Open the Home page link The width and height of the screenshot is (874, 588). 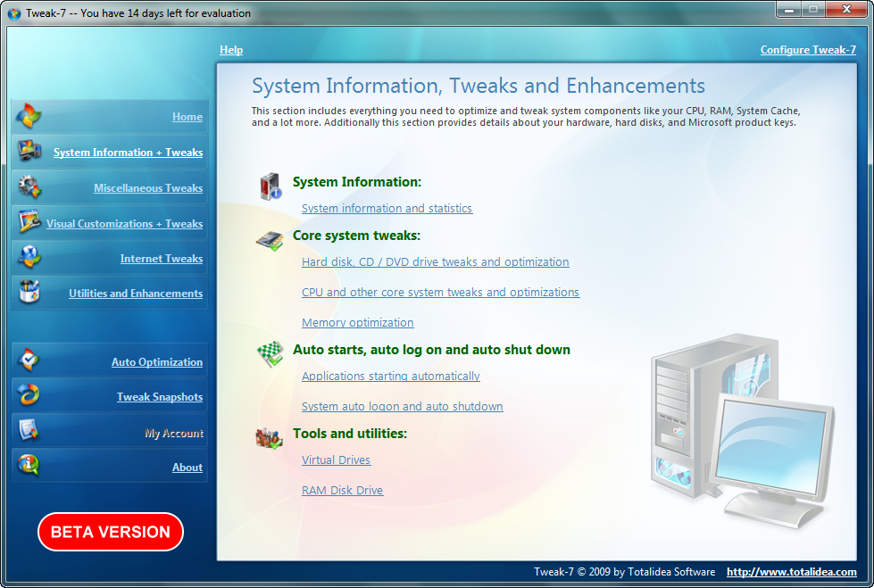(x=187, y=117)
